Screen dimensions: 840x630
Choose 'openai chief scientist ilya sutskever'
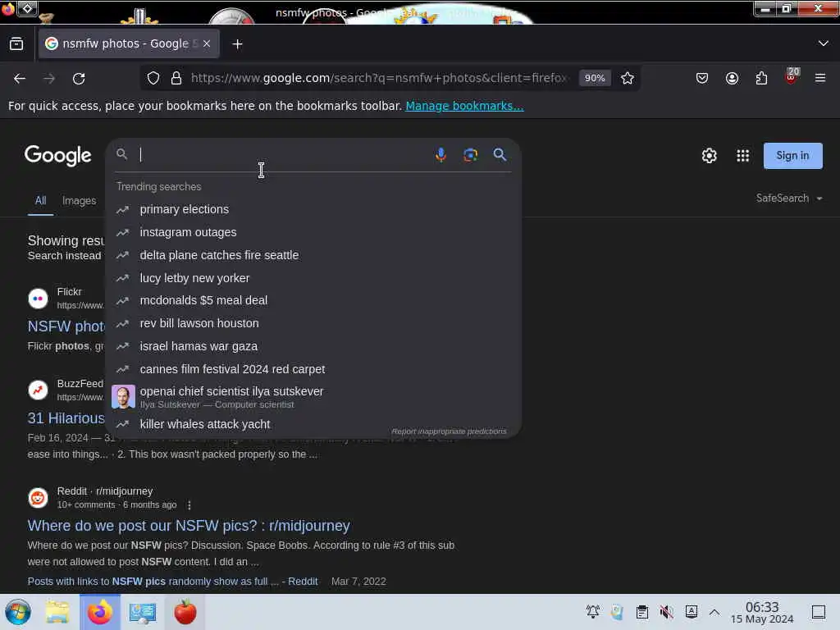click(313, 397)
